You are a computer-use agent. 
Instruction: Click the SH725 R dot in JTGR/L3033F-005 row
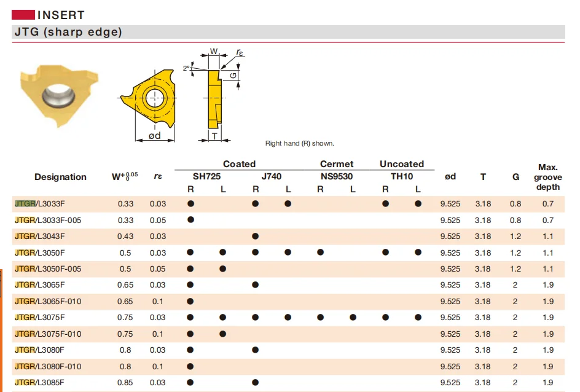(190, 220)
